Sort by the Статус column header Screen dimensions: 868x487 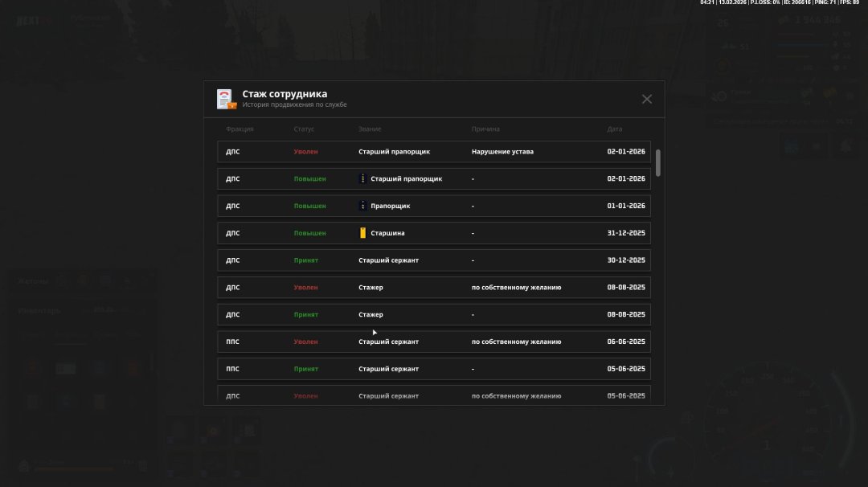tap(304, 129)
